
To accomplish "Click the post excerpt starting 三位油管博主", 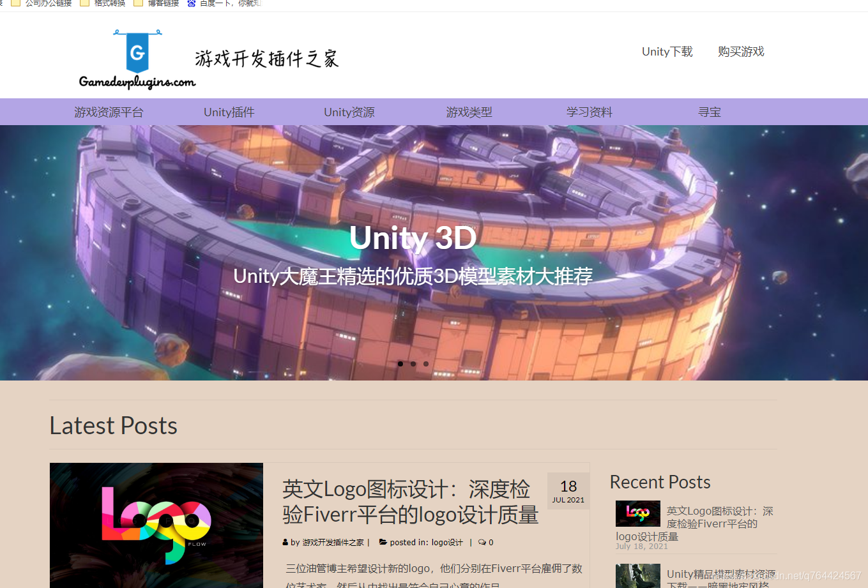I will point(434,576).
